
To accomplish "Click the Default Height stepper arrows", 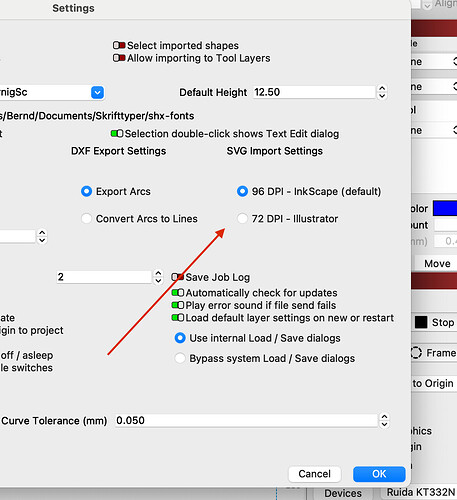I will click(x=382, y=92).
